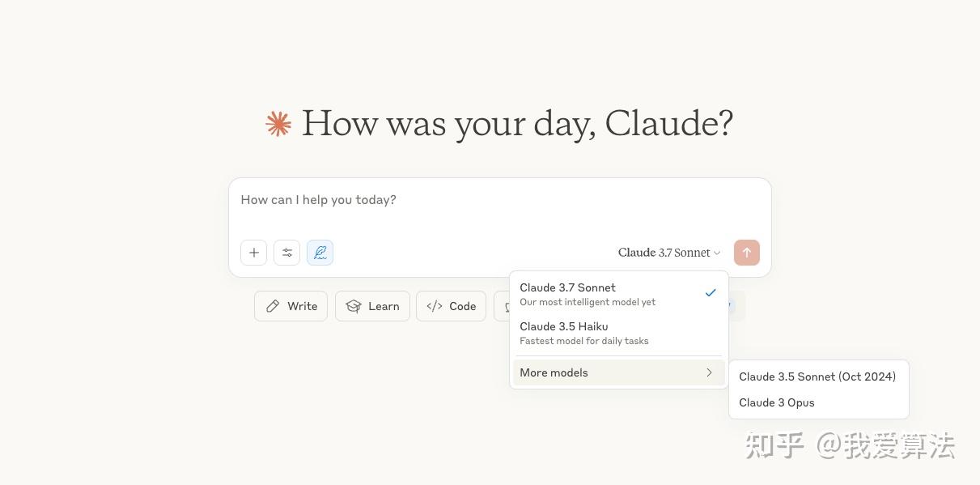Viewport: 980px width, 485px height.
Task: Collapse the Claude 3.7 Sonnet model selector
Action: 669,253
